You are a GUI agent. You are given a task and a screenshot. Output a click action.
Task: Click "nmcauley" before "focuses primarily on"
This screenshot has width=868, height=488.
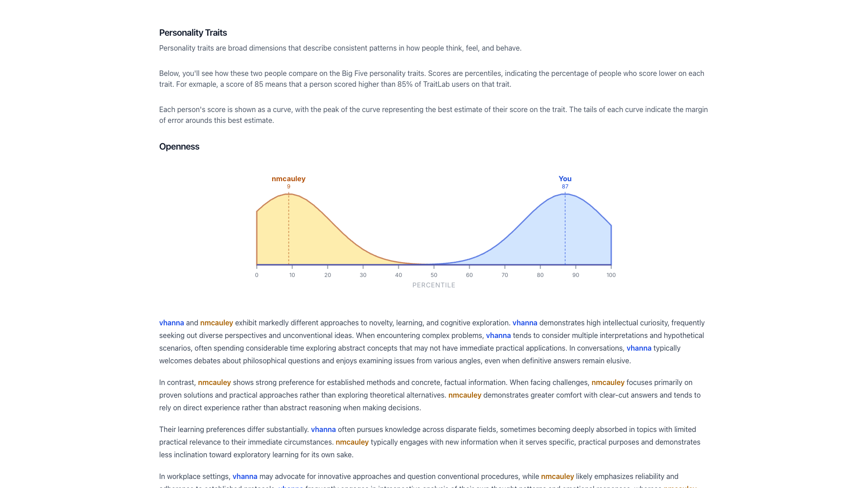pos(608,382)
